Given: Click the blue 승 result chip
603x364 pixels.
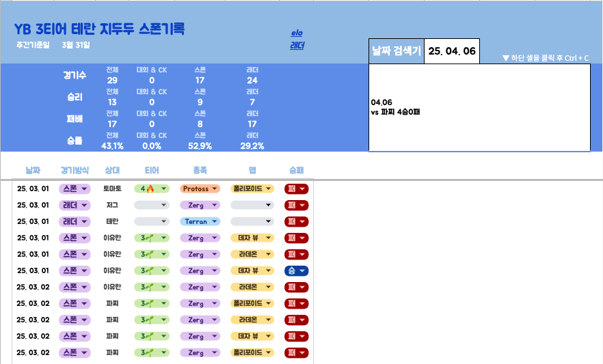Looking at the screenshot, I should pyautogui.click(x=296, y=271).
